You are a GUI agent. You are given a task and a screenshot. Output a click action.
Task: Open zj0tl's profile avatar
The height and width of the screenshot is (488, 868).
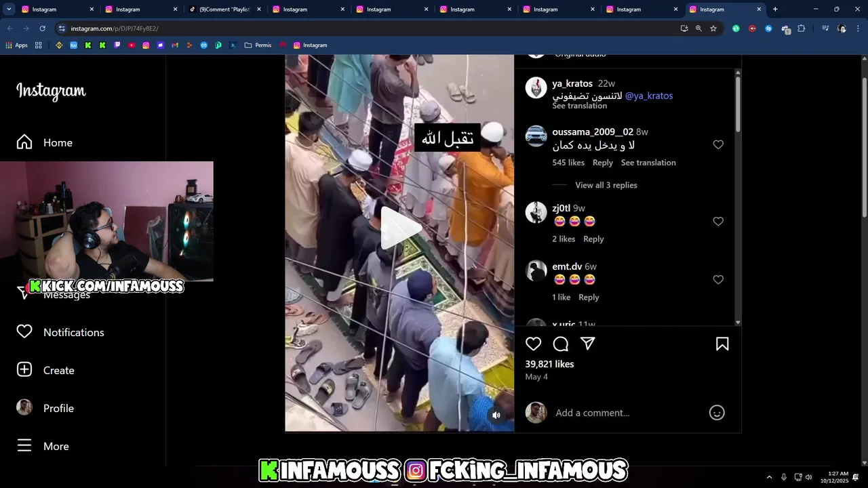(x=536, y=212)
